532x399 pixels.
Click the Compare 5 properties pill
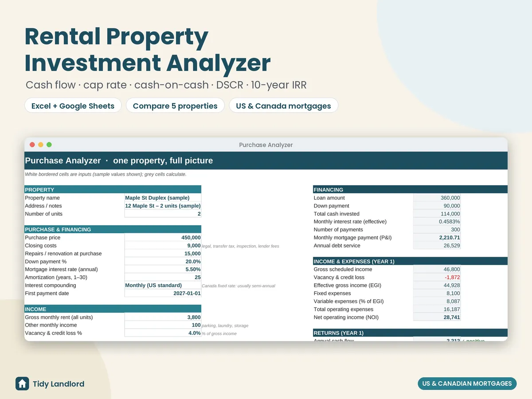click(x=175, y=106)
